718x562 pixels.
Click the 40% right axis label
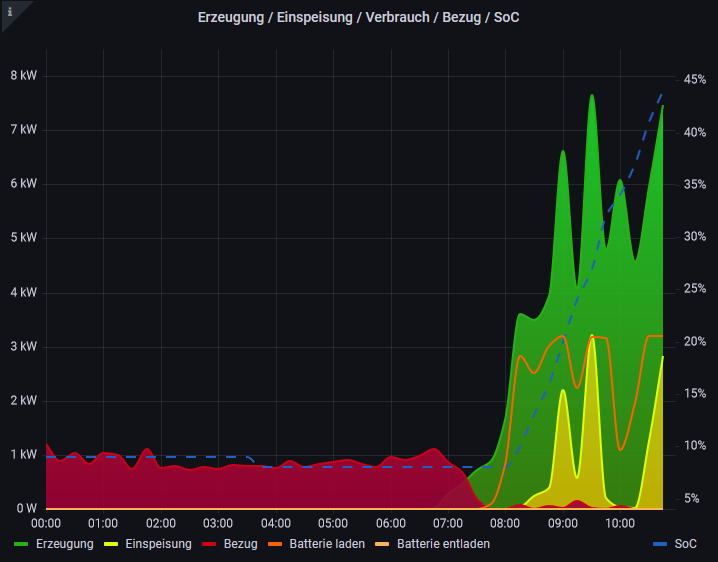tap(695, 132)
